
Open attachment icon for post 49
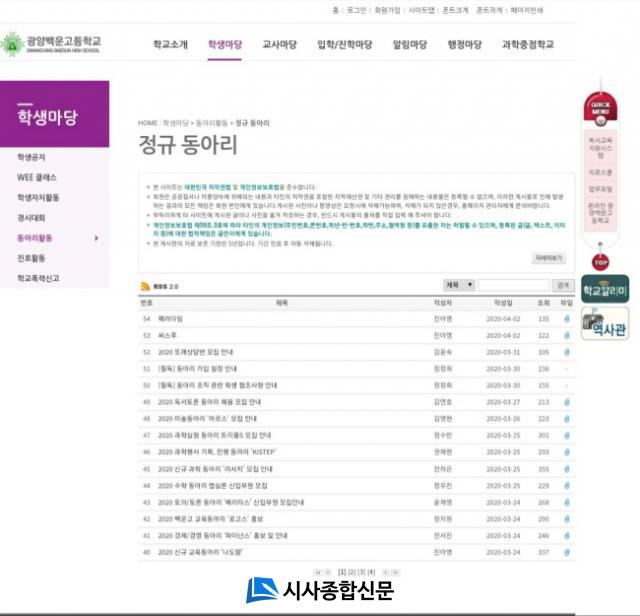coord(567,402)
